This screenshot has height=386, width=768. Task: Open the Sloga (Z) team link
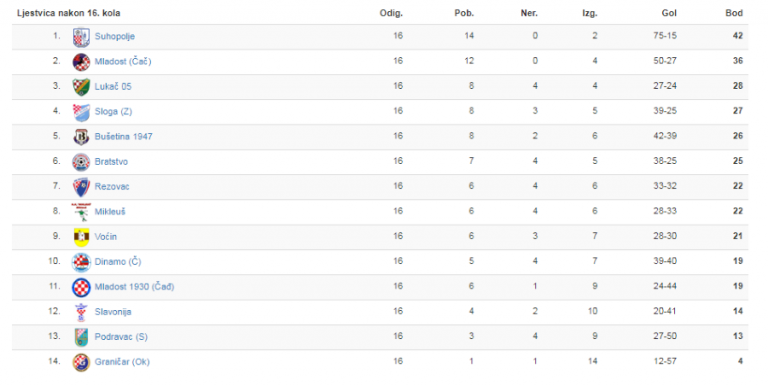tap(113, 112)
